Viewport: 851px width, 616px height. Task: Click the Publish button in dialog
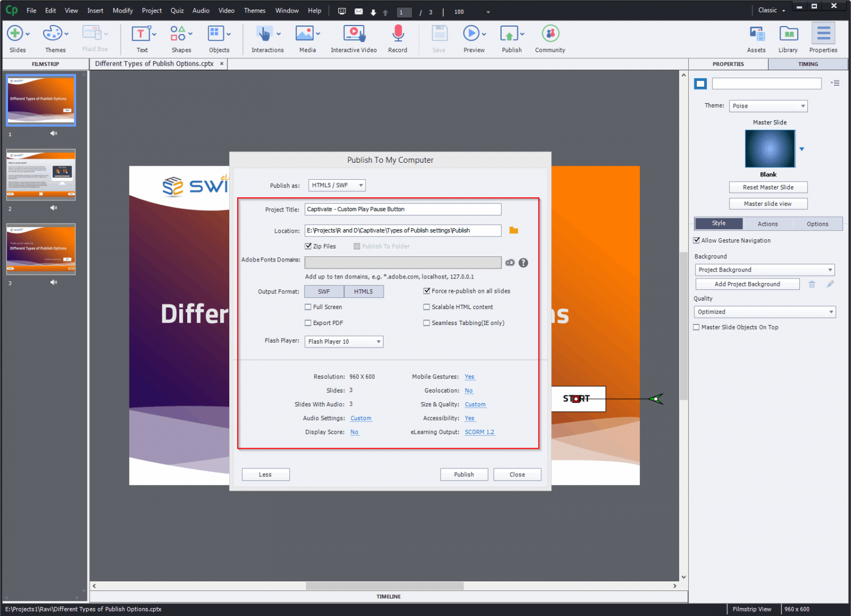(464, 475)
